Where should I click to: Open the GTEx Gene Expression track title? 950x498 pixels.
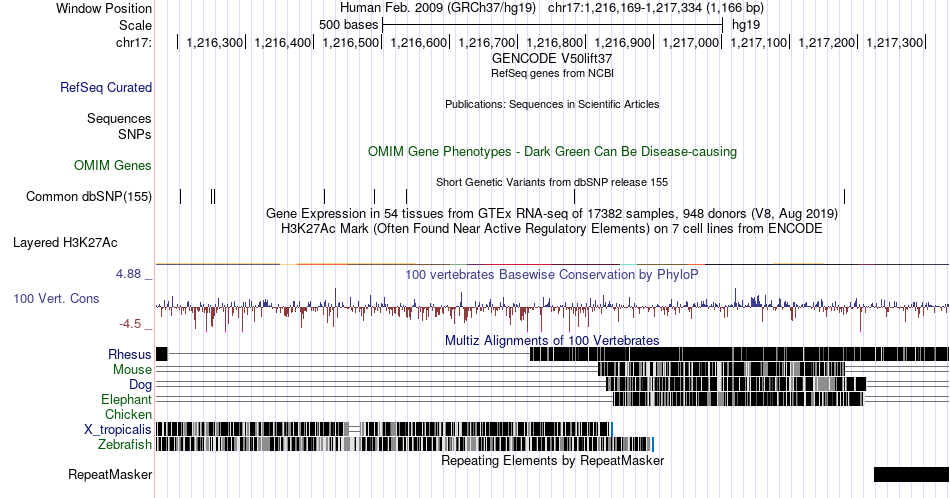click(552, 214)
